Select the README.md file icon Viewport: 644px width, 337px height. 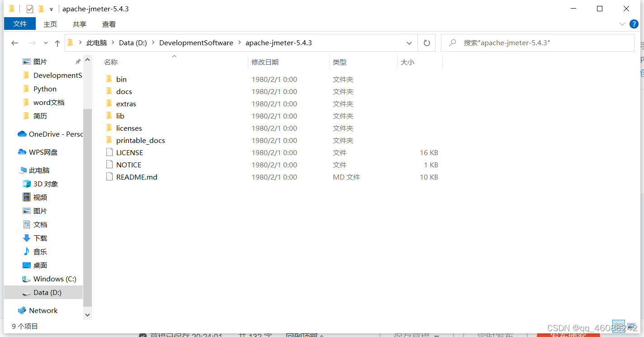[x=109, y=177]
